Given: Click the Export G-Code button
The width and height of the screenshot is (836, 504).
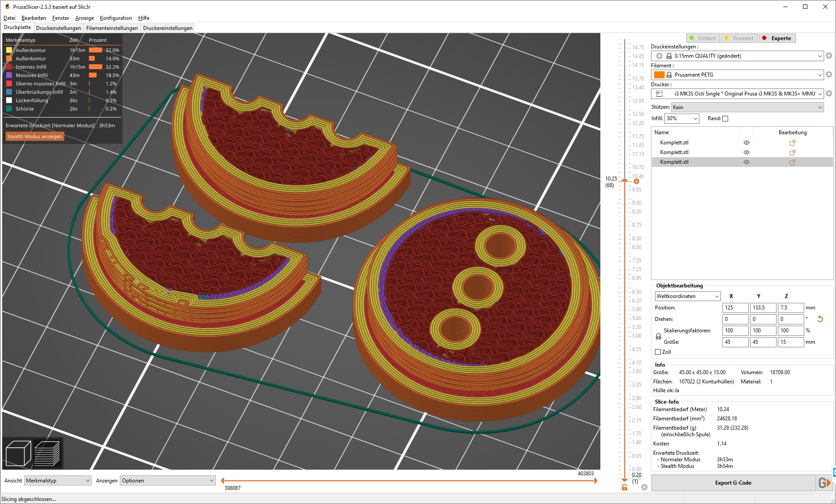Looking at the screenshot, I should pos(733,482).
